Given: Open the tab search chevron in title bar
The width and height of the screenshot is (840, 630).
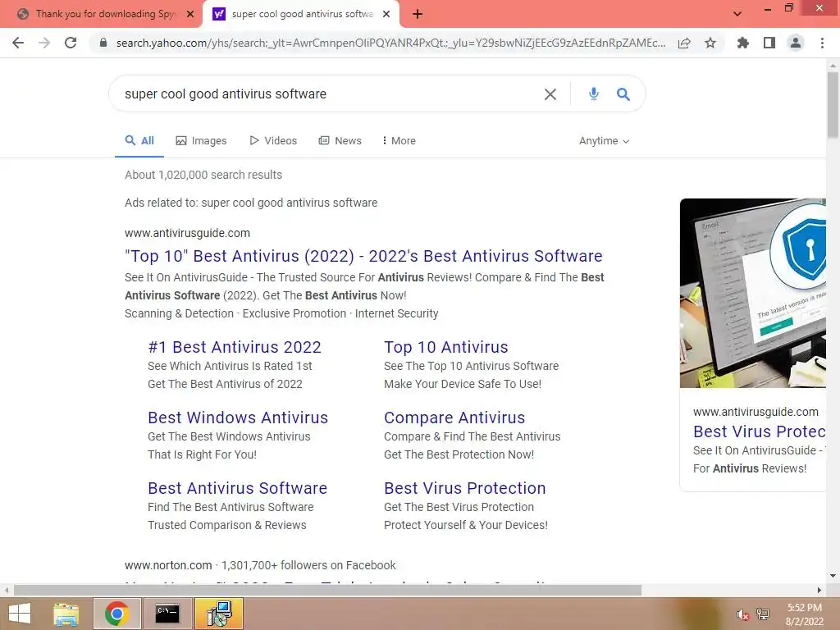Looking at the screenshot, I should click(737, 14).
